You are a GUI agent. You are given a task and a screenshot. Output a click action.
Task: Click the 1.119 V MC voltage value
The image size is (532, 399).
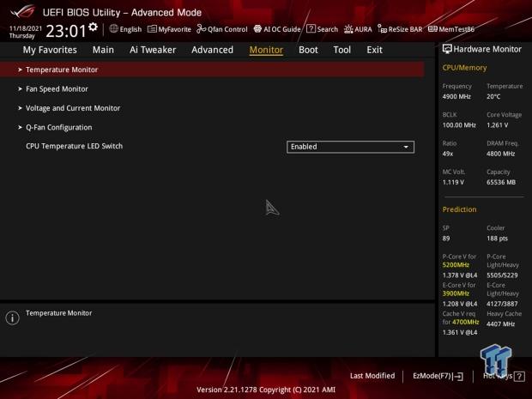(x=453, y=183)
